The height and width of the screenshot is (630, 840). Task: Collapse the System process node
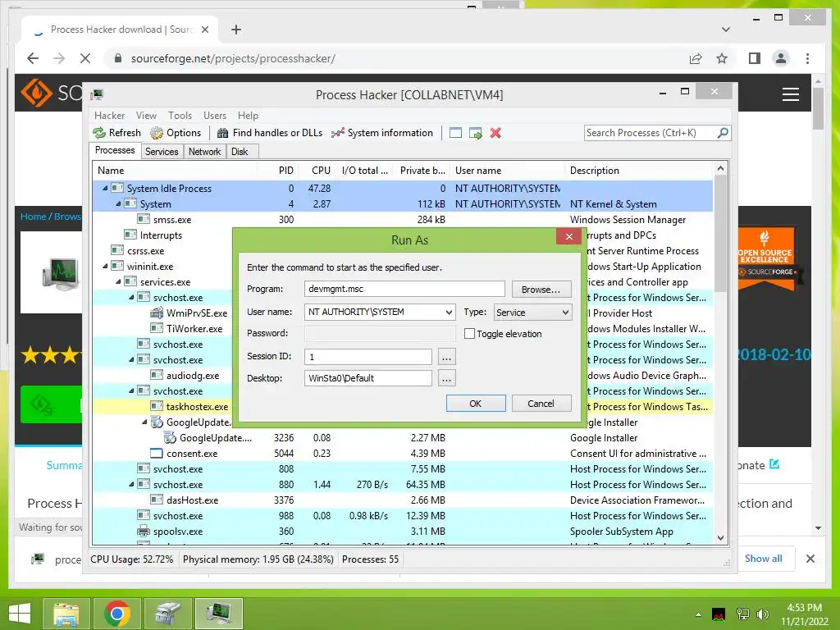[118, 203]
